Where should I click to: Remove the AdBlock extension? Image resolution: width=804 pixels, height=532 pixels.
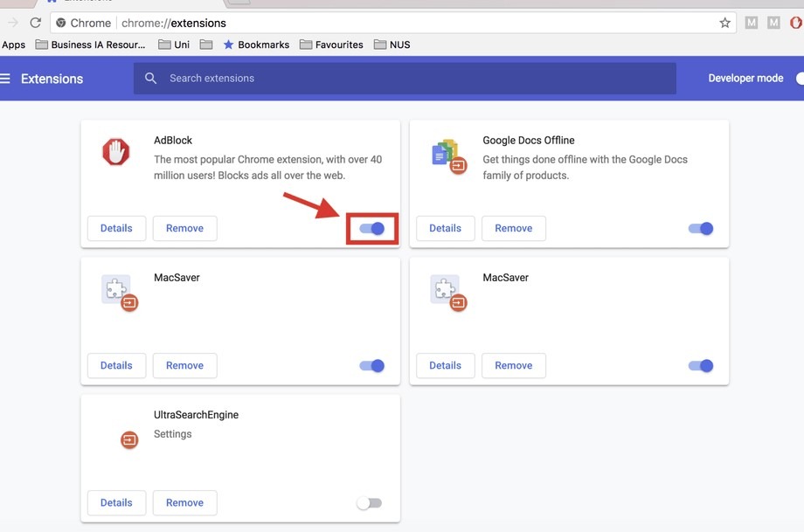(x=184, y=229)
